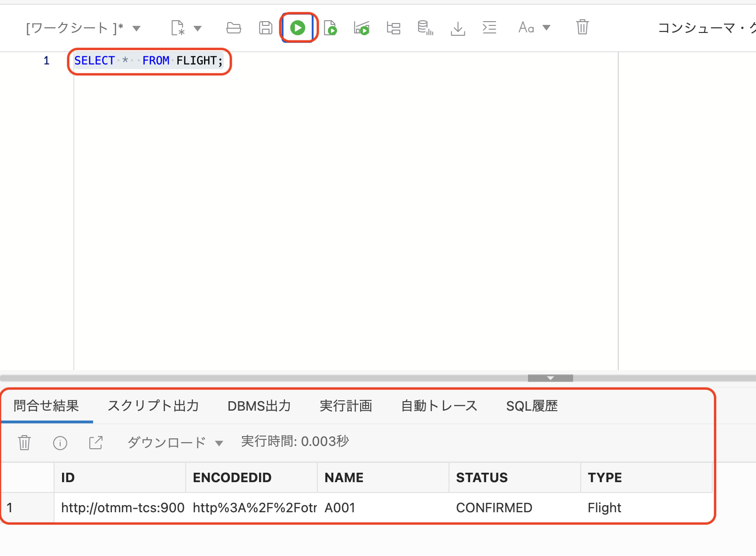Click the SELECT statement in editor line 1
The width and height of the screenshot is (756, 556).
[x=149, y=61]
